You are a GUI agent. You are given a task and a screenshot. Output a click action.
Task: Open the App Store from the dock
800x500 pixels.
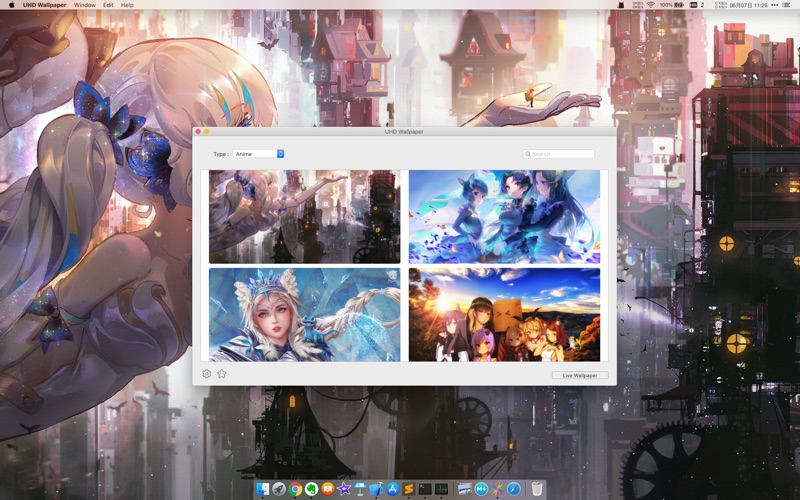coord(392,489)
